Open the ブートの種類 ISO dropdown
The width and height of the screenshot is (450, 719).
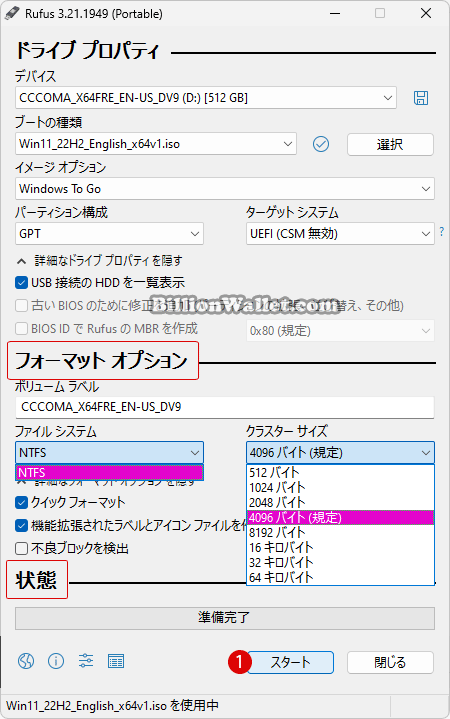156,144
